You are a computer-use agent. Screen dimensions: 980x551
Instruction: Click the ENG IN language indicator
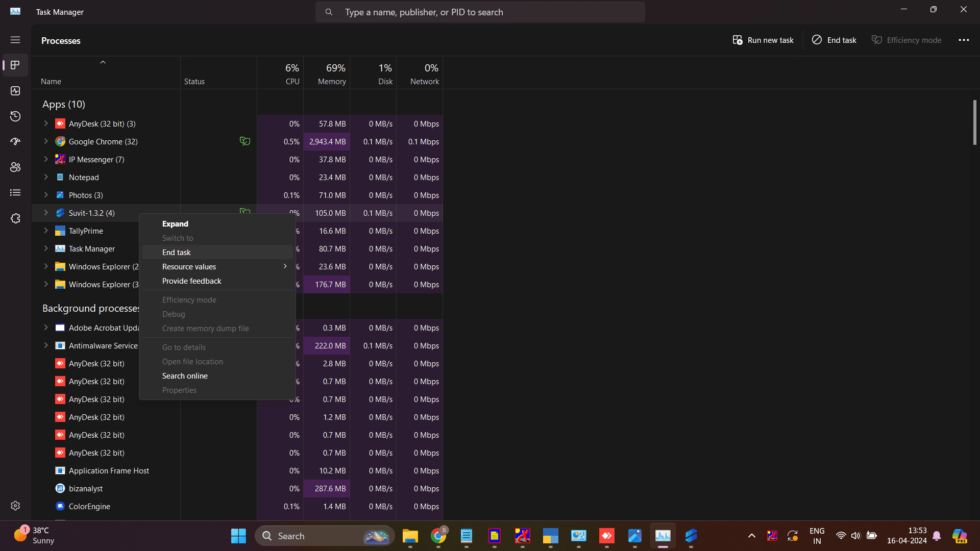(x=817, y=536)
